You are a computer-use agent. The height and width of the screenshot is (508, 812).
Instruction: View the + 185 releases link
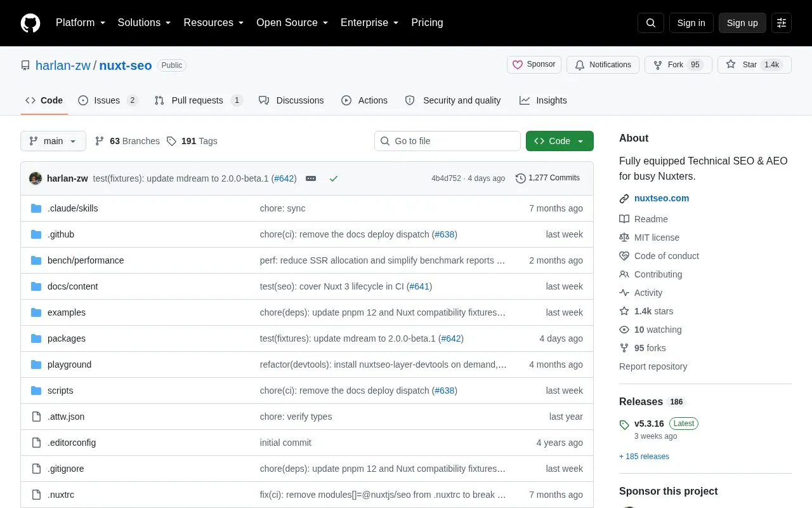644,457
